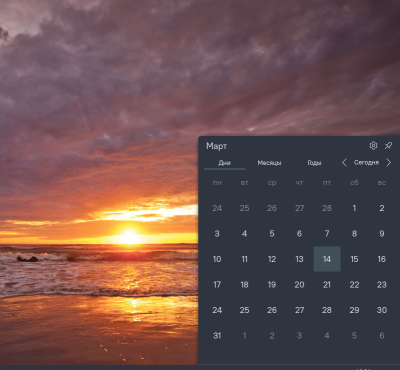Image resolution: width=400 pixels, height=370 pixels.
Task: Pick date 20 in calendar
Action: click(x=299, y=285)
